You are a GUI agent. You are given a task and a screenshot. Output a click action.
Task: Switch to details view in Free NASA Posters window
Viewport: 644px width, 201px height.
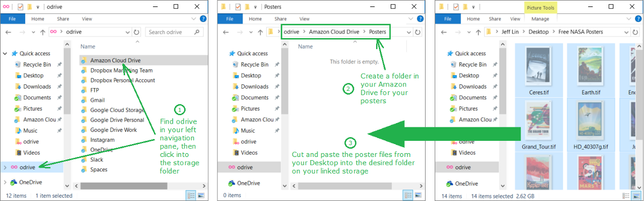[x=625, y=196]
